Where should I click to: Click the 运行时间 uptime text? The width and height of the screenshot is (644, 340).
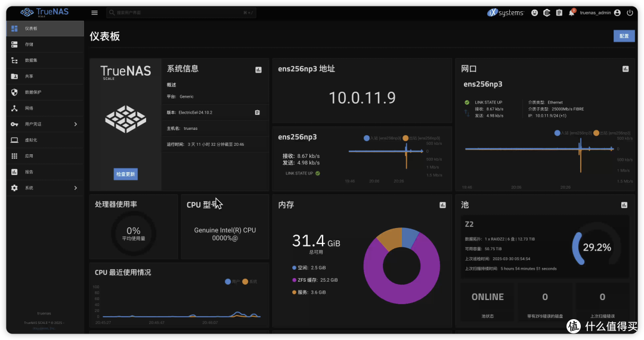click(x=205, y=144)
